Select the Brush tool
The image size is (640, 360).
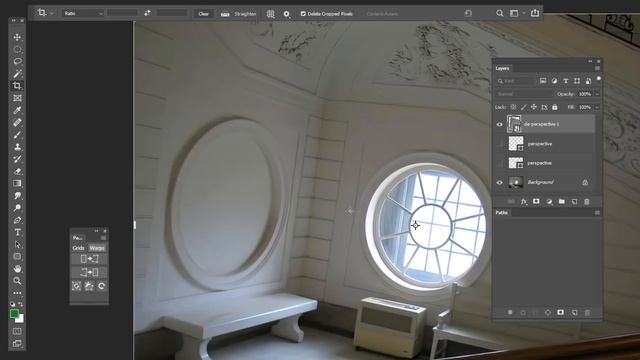[17, 135]
